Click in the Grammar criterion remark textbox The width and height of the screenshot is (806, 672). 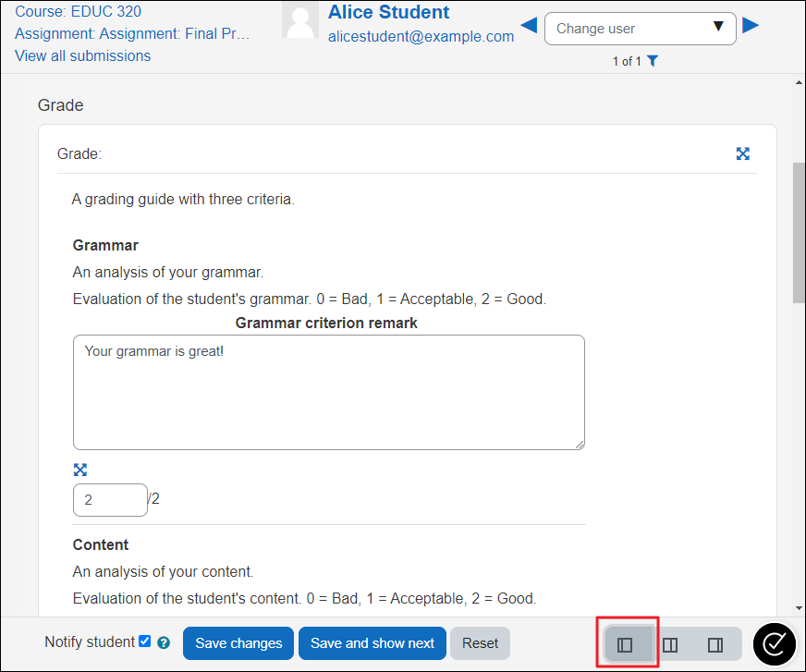(328, 393)
